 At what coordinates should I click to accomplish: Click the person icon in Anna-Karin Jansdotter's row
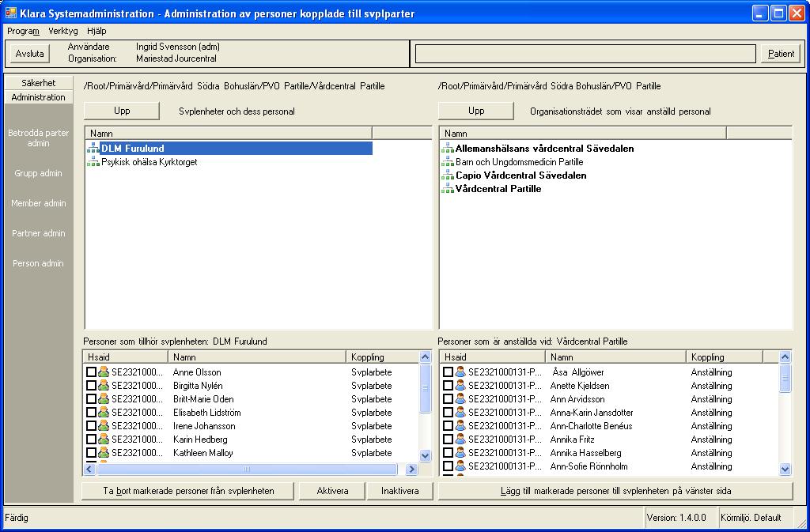[x=460, y=413]
